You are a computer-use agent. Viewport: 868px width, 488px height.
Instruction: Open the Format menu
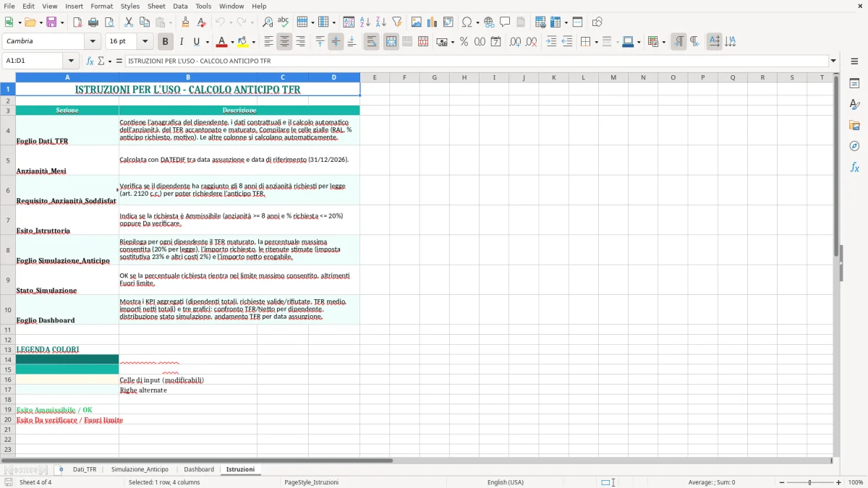(101, 6)
